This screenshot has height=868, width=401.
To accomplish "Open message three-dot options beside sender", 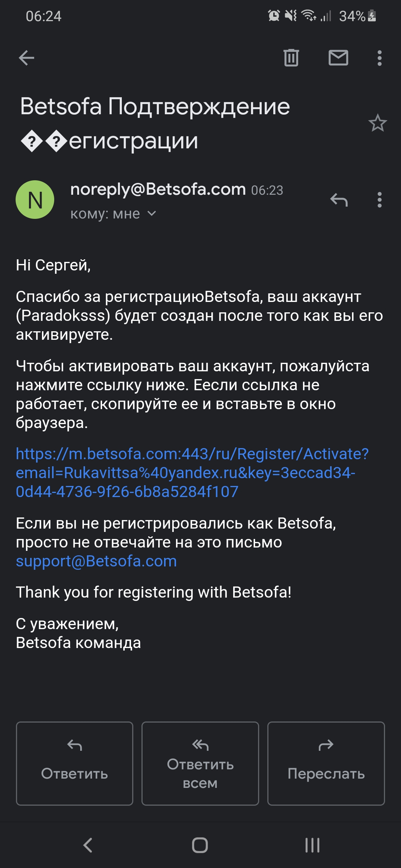I will pos(379,200).
